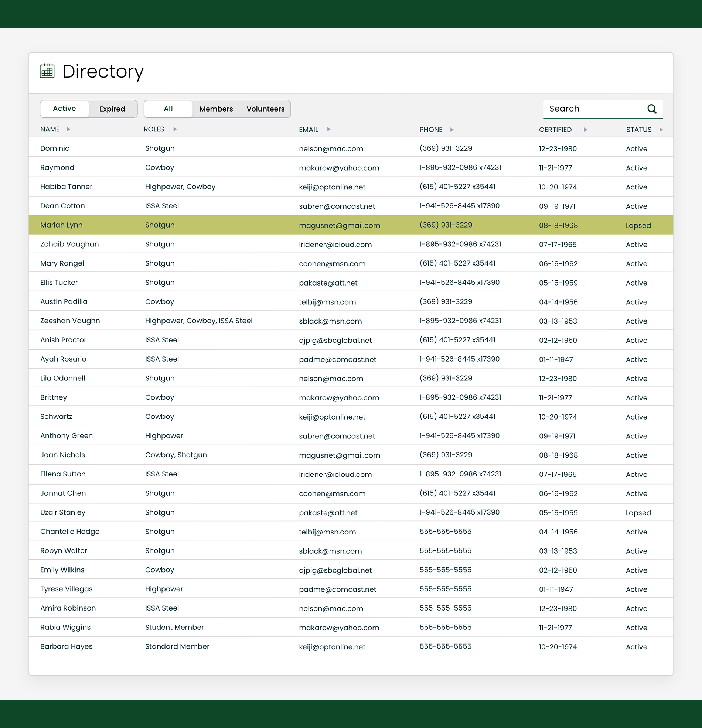702x728 pixels.
Task: Click Jannat Chen's email ccohen@msn.com
Action: (x=332, y=493)
